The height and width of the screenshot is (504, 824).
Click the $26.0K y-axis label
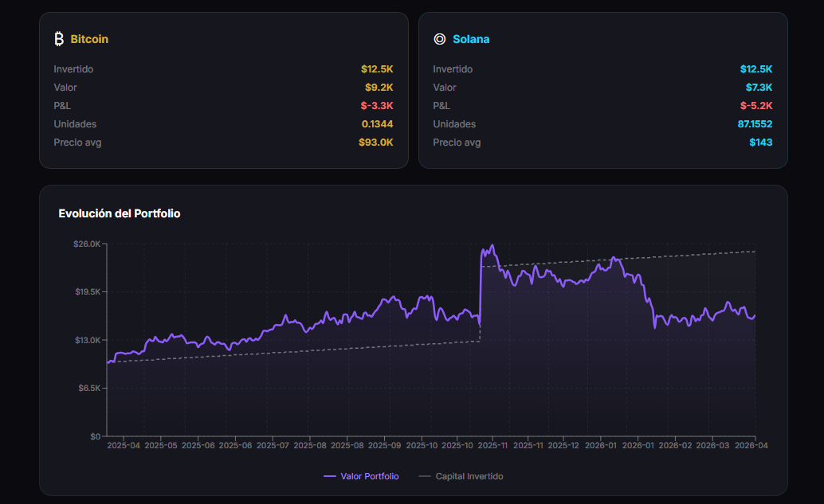(x=87, y=244)
